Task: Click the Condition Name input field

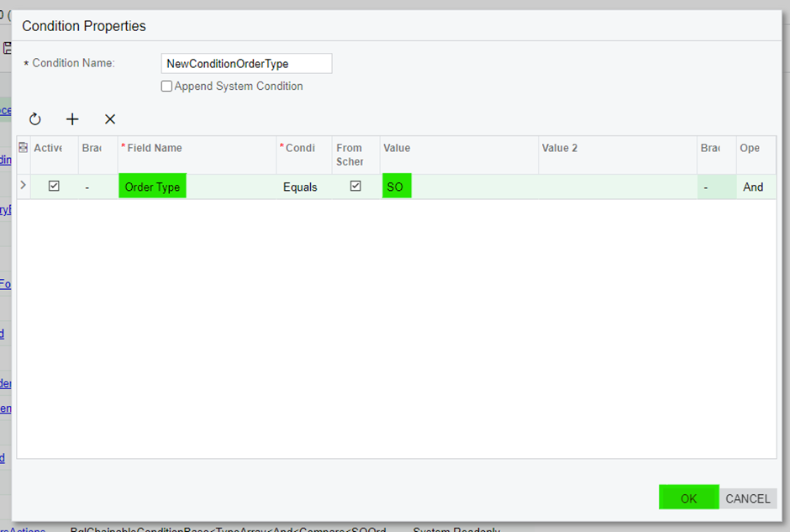Action: click(246, 63)
